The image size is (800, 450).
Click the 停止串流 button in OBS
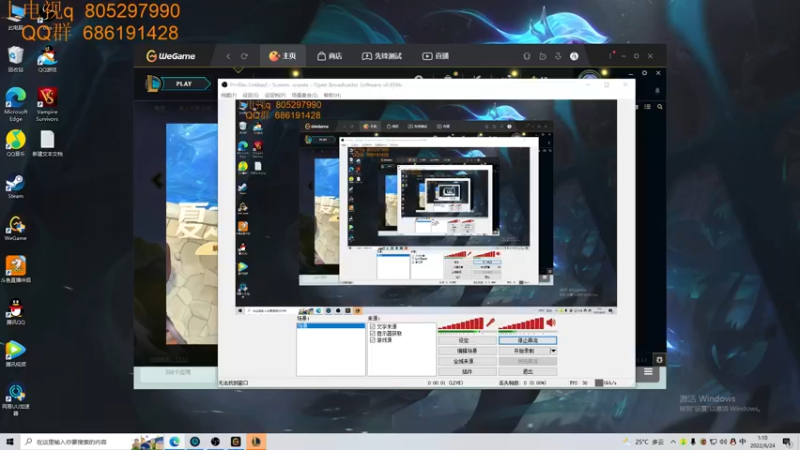click(x=528, y=340)
